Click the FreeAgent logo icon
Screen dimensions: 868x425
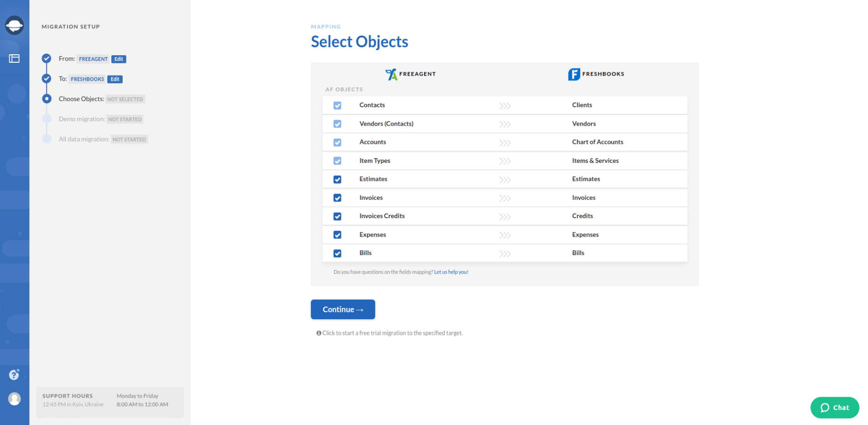(391, 74)
